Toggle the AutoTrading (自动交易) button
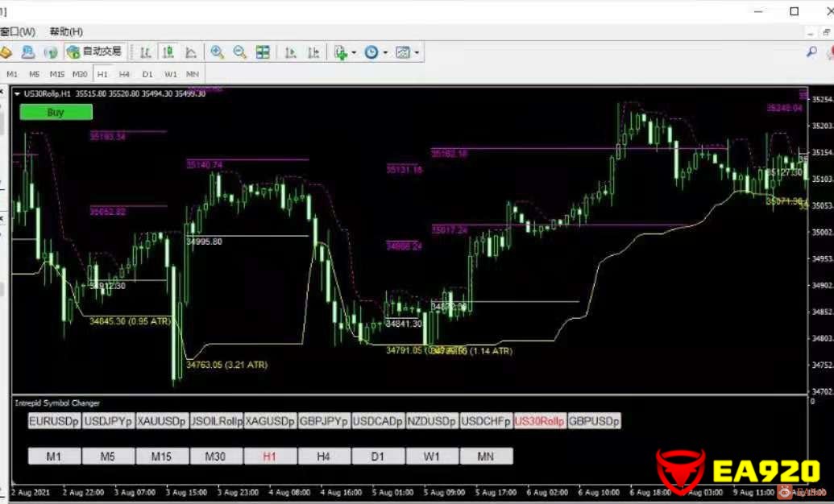The image size is (834, 504). [94, 52]
